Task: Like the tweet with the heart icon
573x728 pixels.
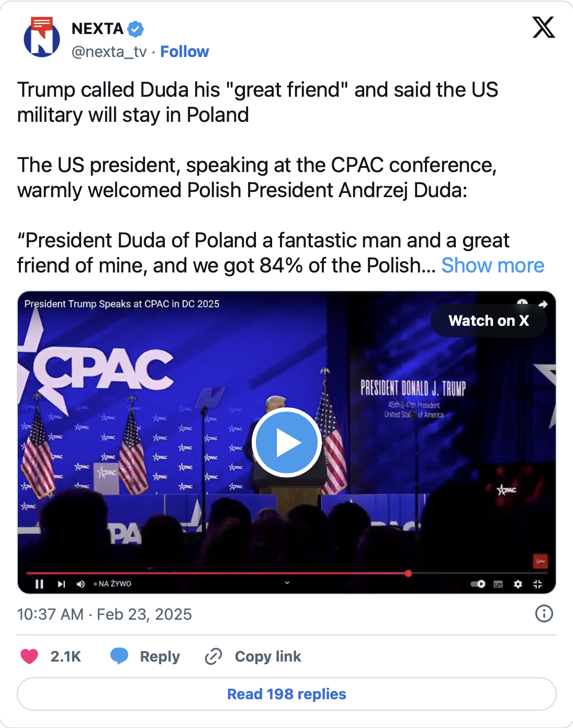Action: click(29, 656)
